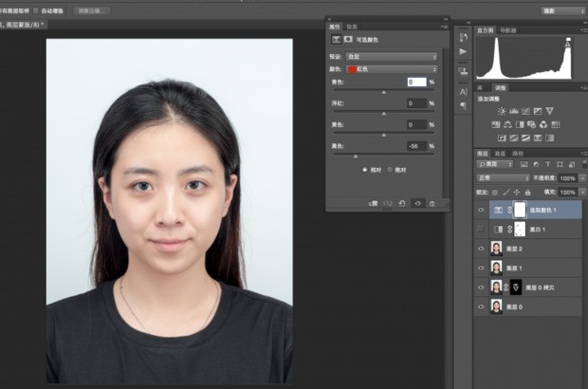Open the blend mode (正常) dropdown
This screenshot has width=588, height=389.
tap(504, 177)
